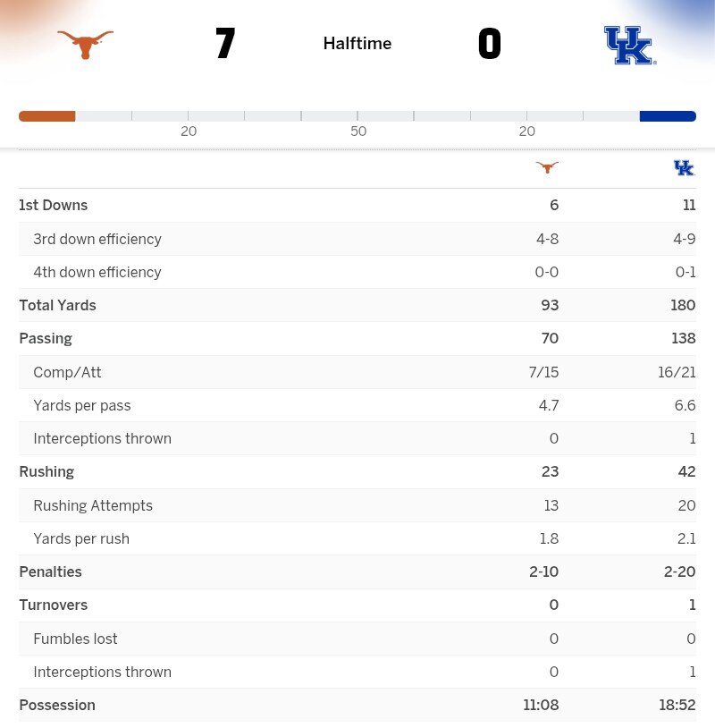Click the Penalties row label

[x=50, y=572]
